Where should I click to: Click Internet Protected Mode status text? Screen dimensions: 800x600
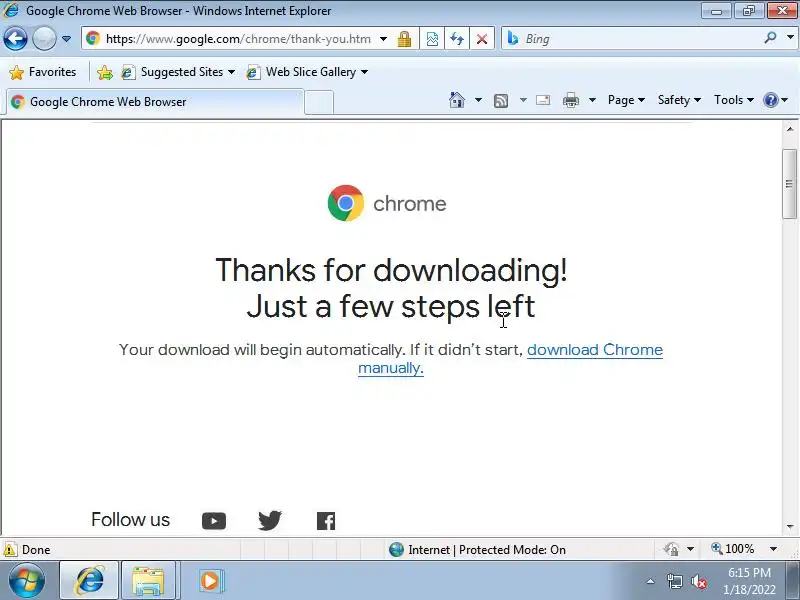(x=487, y=549)
